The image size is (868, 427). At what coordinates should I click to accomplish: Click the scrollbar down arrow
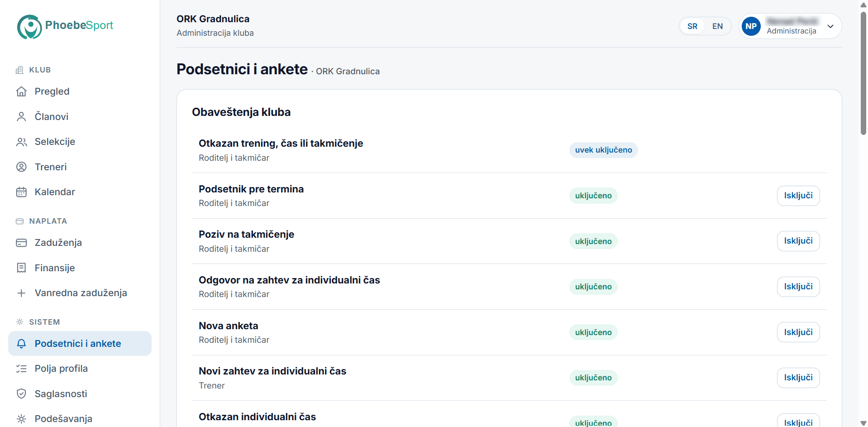click(863, 423)
